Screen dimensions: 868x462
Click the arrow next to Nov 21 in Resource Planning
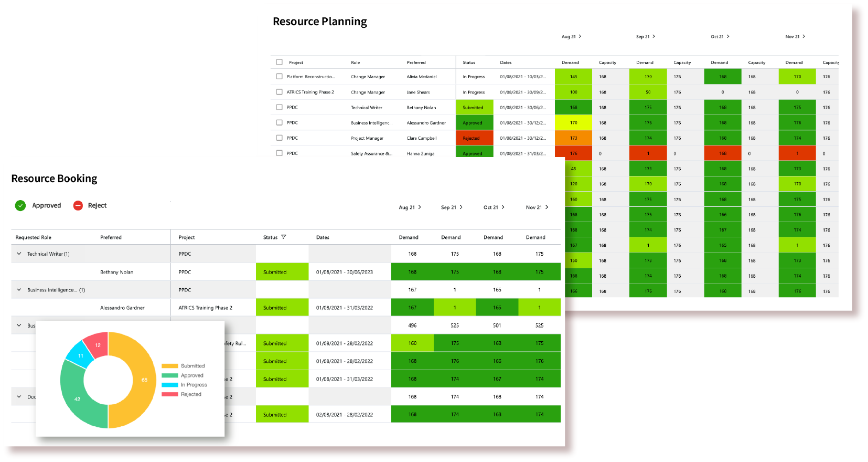pyautogui.click(x=803, y=37)
